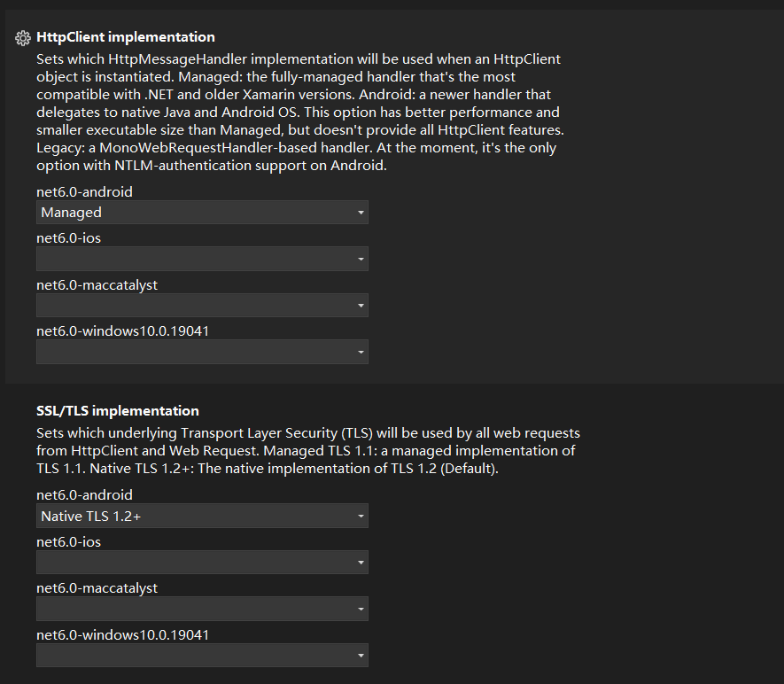Open the HttpClient dropdown for net6.0-ios
Viewport: 784px width, 684px height.
(202, 259)
